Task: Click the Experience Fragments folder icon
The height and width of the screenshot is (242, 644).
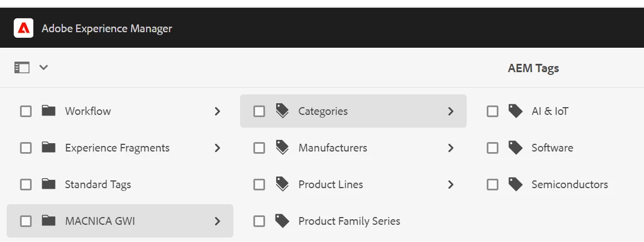Action: (49, 148)
